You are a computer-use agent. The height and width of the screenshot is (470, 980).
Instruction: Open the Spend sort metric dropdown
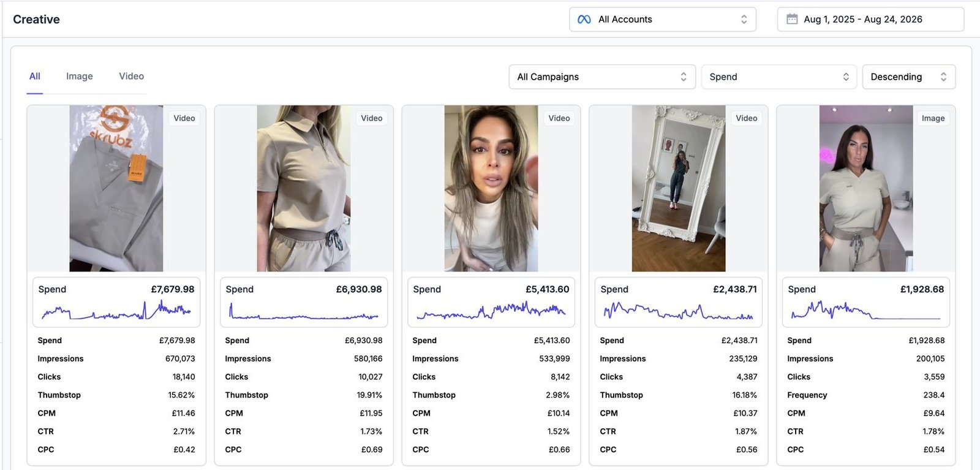coord(778,77)
